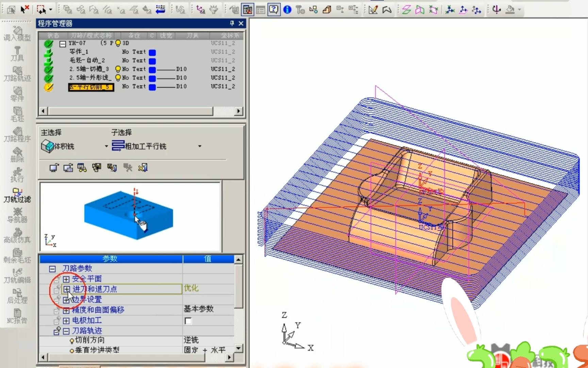
Task: Open the 导航器 navigator sidebar icon
Action: click(x=17, y=215)
